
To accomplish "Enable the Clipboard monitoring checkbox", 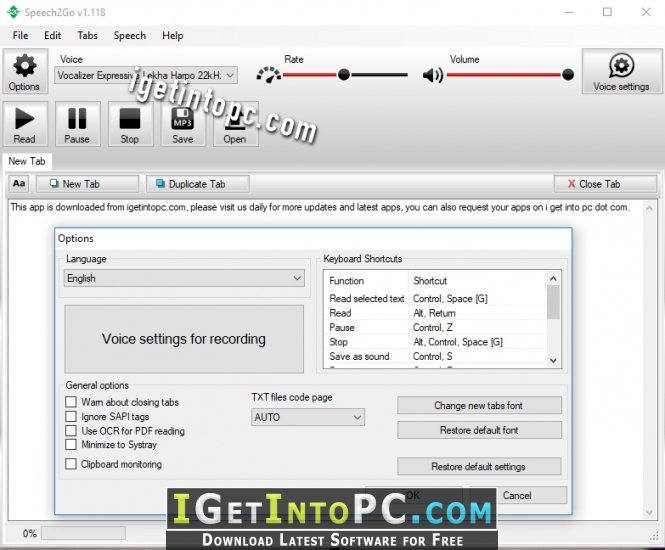I will [71, 463].
